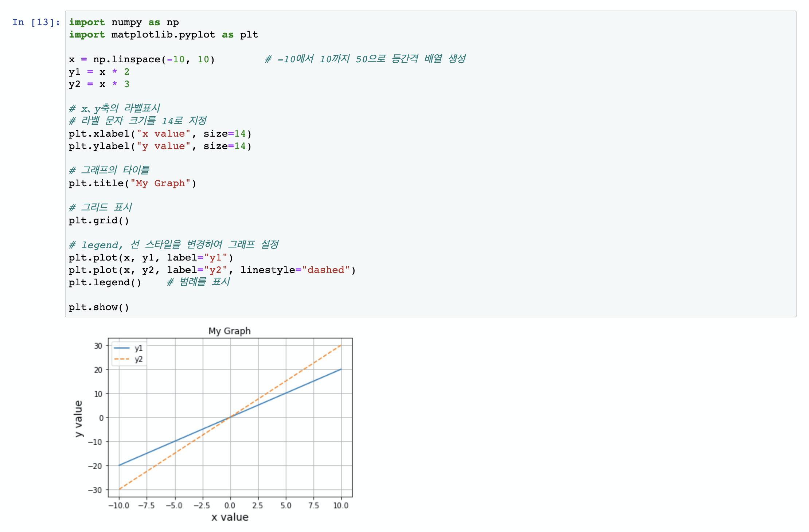The image size is (809, 532).
Task: Place cursor on np.linspace code line
Action: pos(141,60)
